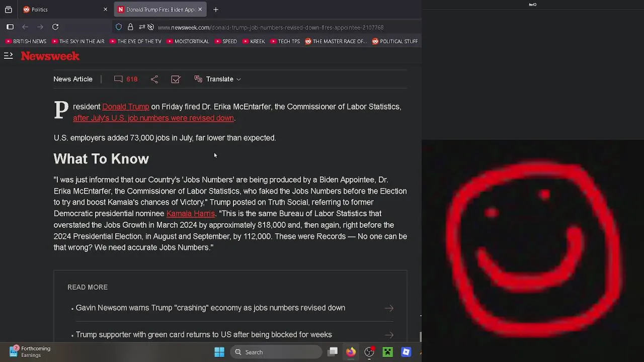Open Task View from the taskbar
The width and height of the screenshot is (644, 362).
pos(333,352)
